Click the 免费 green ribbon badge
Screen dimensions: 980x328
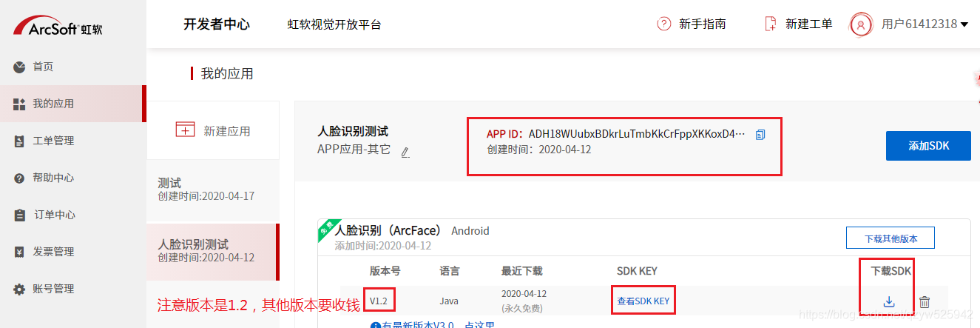coord(327,230)
